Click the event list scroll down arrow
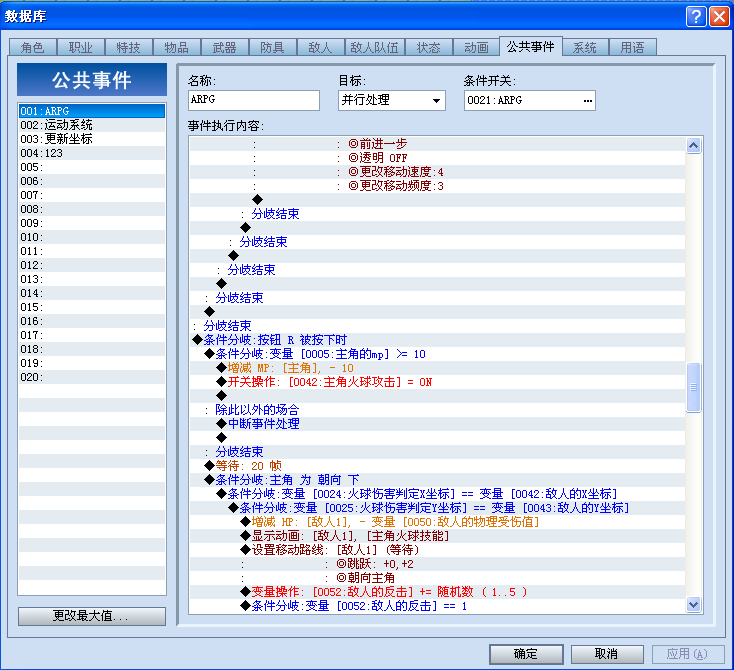734x670 pixels. pyautogui.click(x=693, y=604)
